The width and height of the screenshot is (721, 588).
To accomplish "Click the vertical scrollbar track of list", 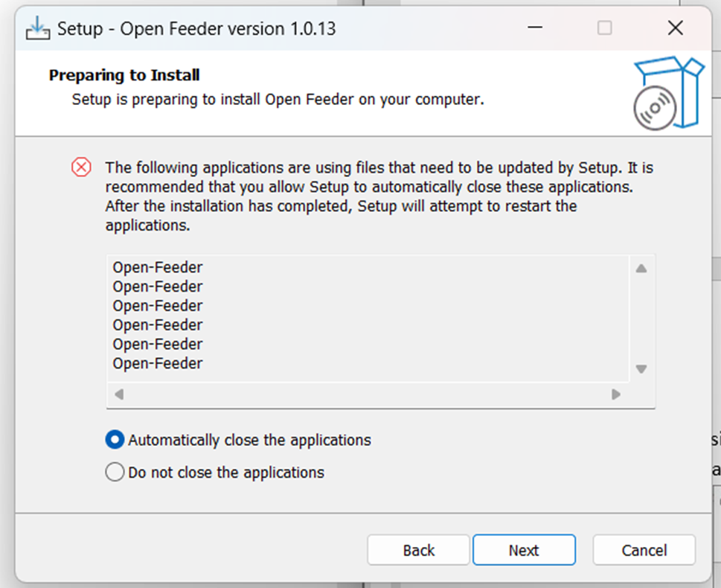I will (x=641, y=319).
